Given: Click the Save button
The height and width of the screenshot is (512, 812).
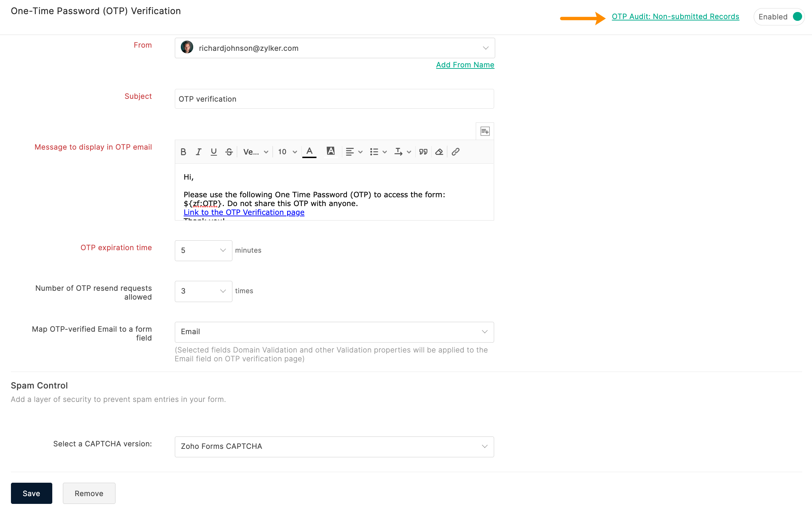Looking at the screenshot, I should click(31, 493).
